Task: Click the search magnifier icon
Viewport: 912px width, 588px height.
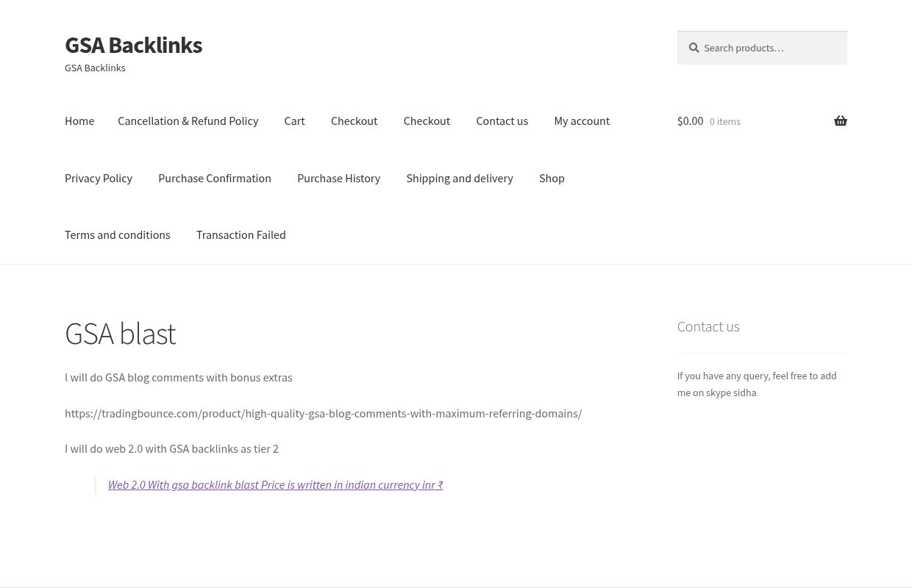Action: [x=694, y=48]
